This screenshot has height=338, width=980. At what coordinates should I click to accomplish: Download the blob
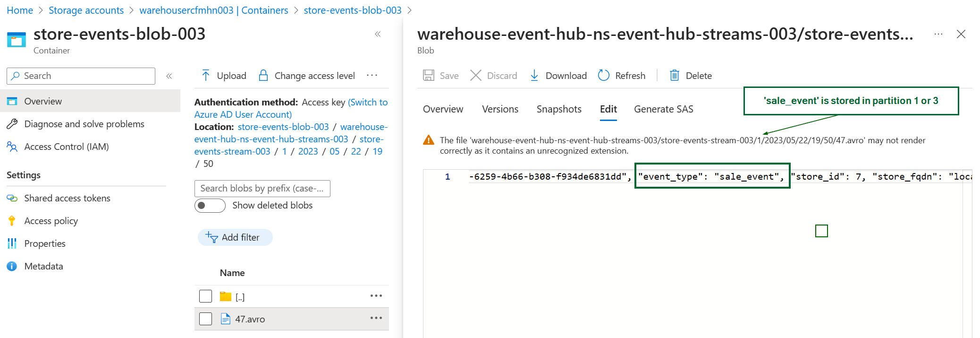coord(558,76)
